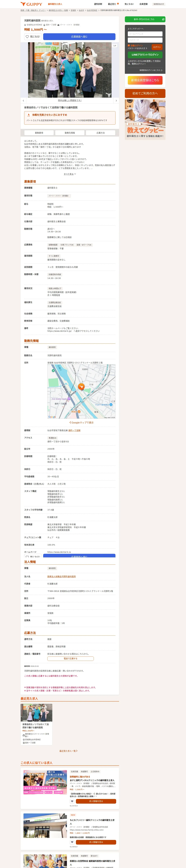Switch to the 応募方法 tab

coord(101,133)
